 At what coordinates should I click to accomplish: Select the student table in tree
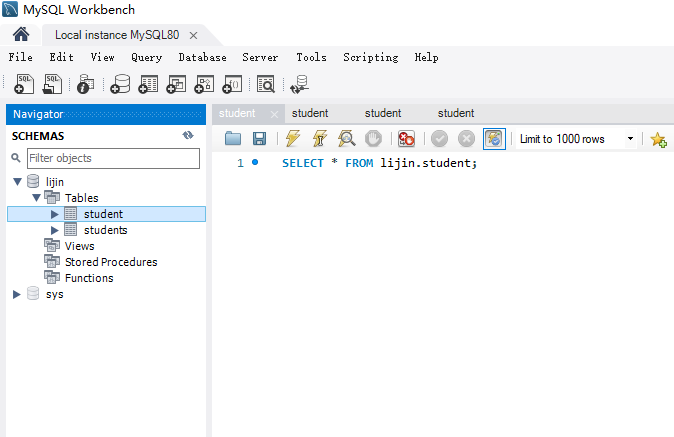point(103,214)
